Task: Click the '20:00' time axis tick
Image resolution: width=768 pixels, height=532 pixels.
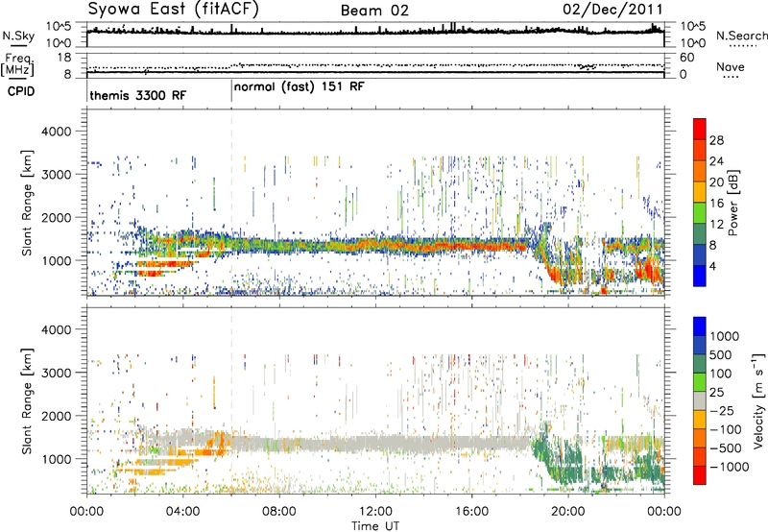Action: tap(568, 512)
